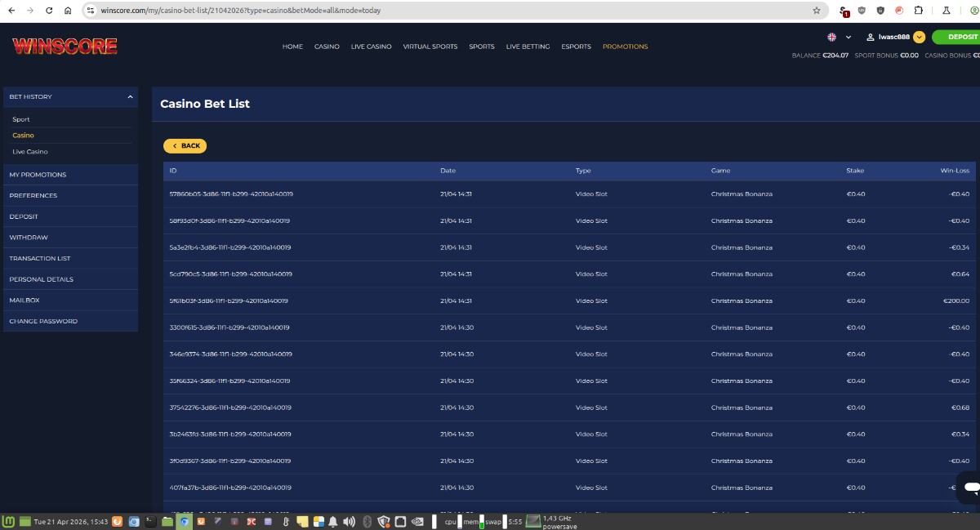980x530 pixels.
Task: Go to Promotions in top navigation
Action: 625,47
